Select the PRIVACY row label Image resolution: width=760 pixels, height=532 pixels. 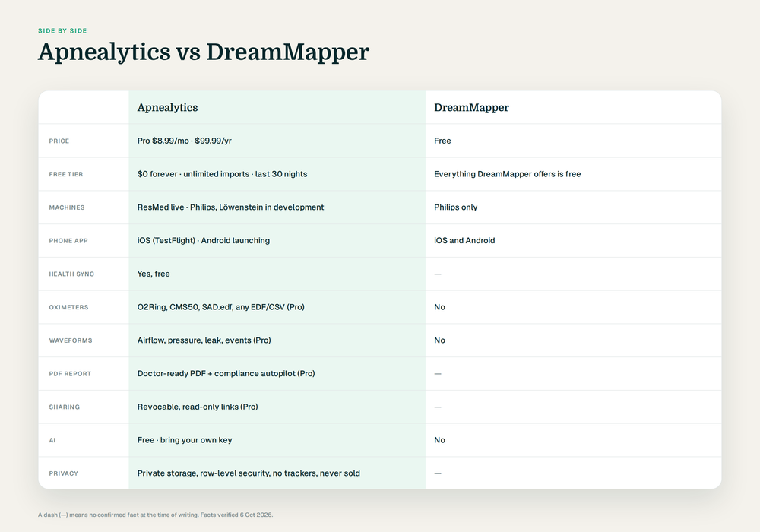coord(64,473)
